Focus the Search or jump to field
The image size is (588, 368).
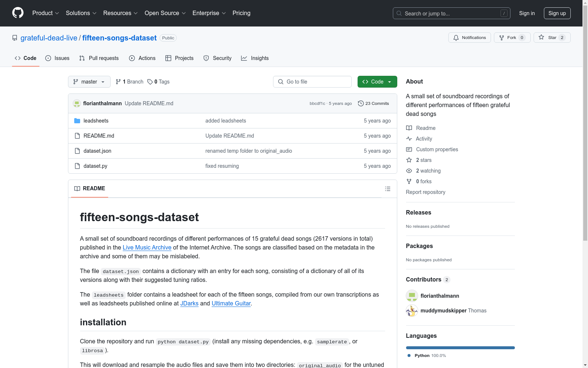pyautogui.click(x=451, y=13)
